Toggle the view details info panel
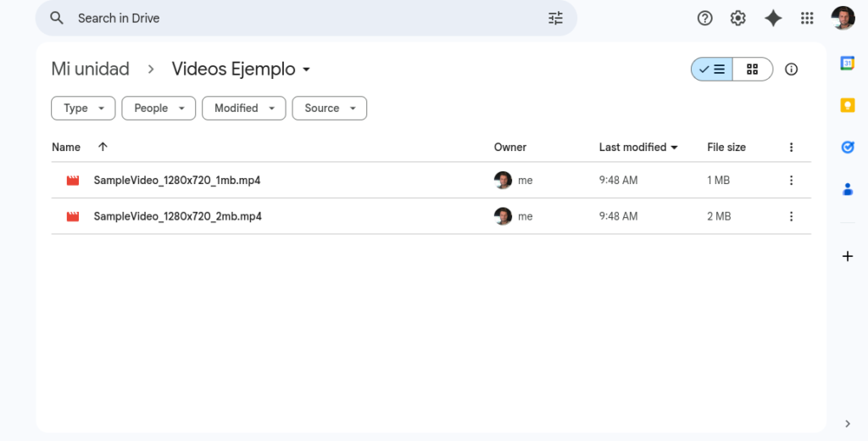 click(791, 70)
